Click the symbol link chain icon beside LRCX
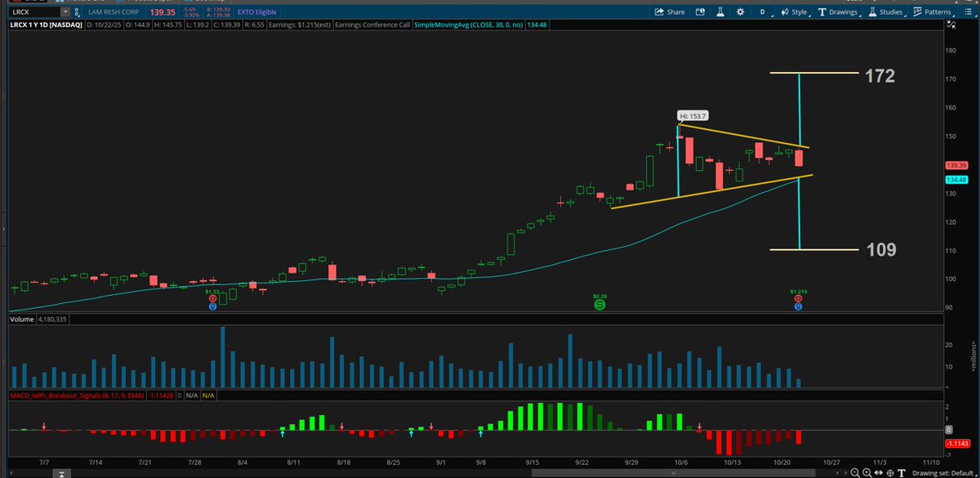The image size is (980, 478). 78,12
